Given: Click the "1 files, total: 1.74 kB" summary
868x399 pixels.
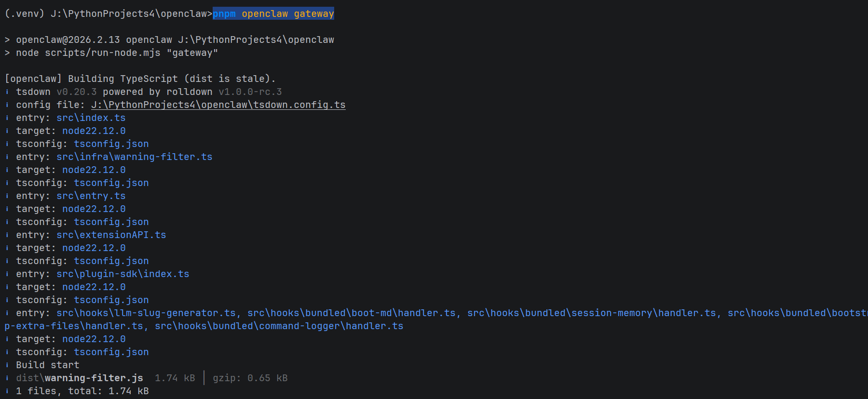Looking at the screenshot, I should (x=82, y=391).
